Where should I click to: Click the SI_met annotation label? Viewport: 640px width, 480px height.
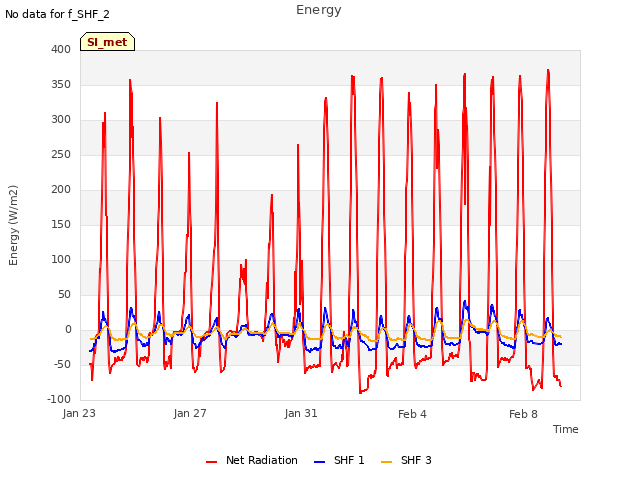pyautogui.click(x=107, y=42)
